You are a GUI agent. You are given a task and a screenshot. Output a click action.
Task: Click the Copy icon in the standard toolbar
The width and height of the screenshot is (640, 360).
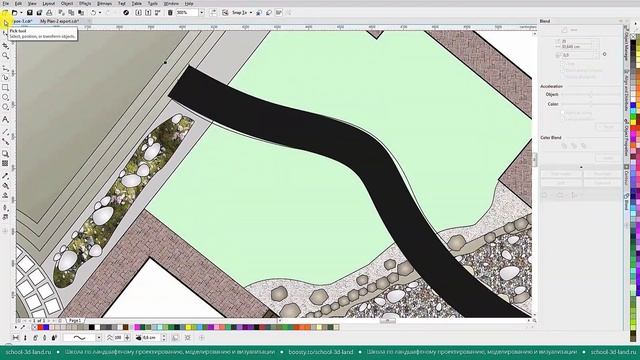tap(71, 13)
